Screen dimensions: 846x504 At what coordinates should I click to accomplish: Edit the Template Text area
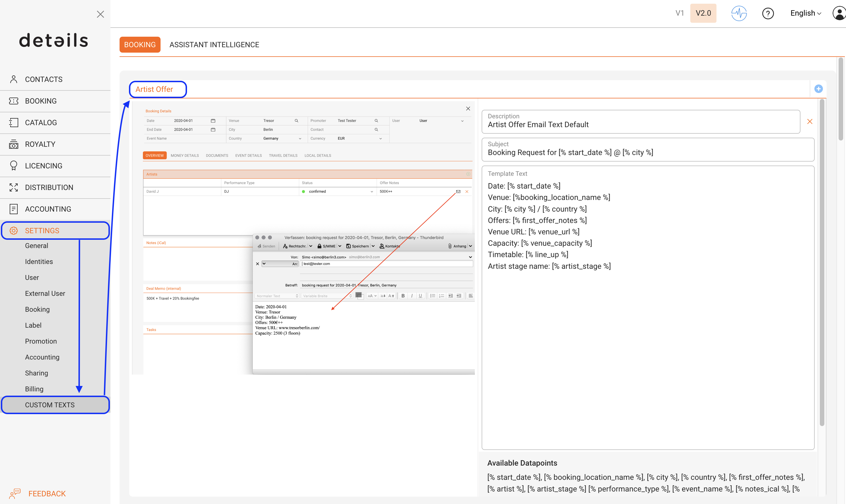click(648, 308)
